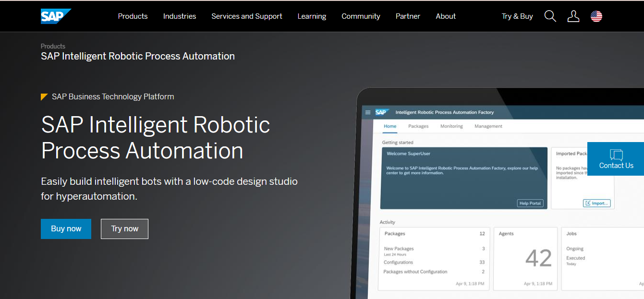Click the Buy now button

click(x=66, y=229)
